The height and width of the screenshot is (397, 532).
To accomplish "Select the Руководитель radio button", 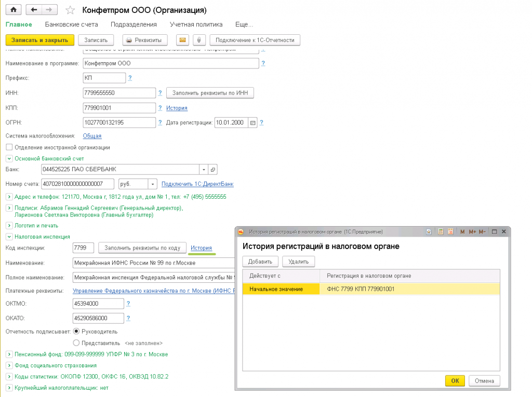I will pos(76,332).
